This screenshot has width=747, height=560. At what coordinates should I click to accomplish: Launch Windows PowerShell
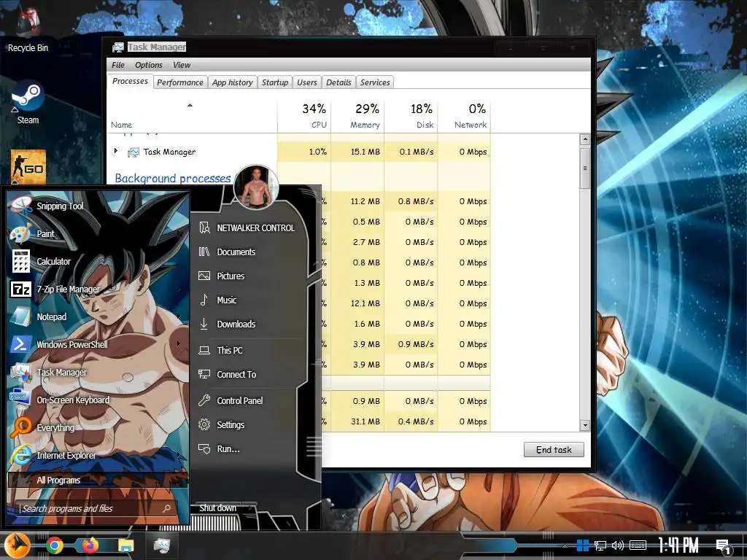98,344
